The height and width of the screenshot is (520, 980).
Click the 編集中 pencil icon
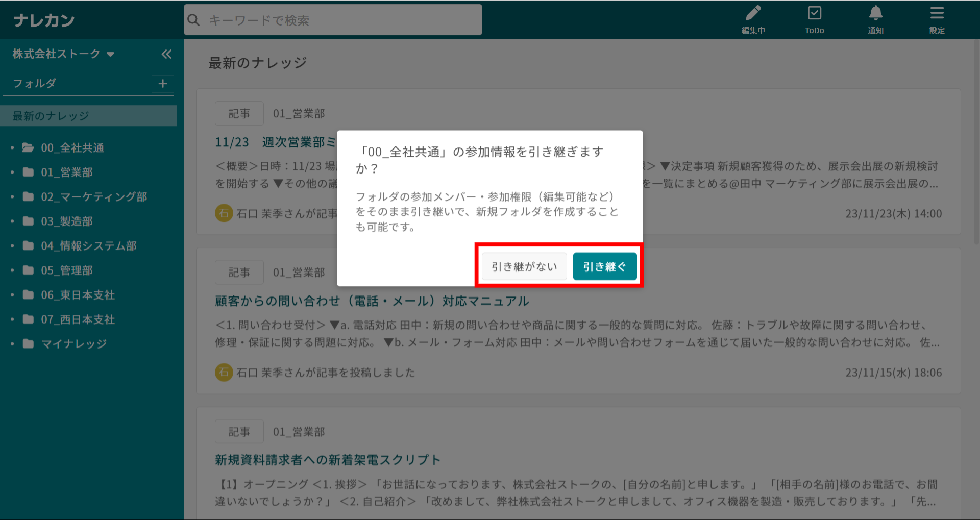[x=753, y=14]
